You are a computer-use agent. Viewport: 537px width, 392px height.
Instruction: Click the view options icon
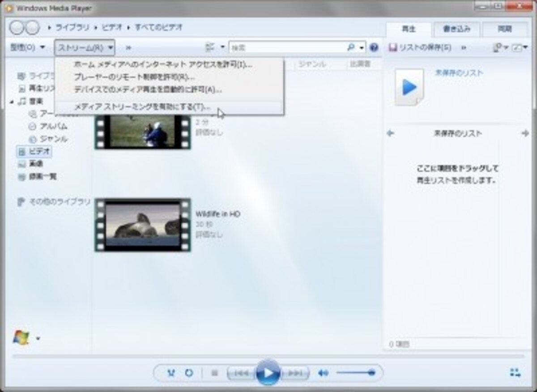click(x=210, y=47)
